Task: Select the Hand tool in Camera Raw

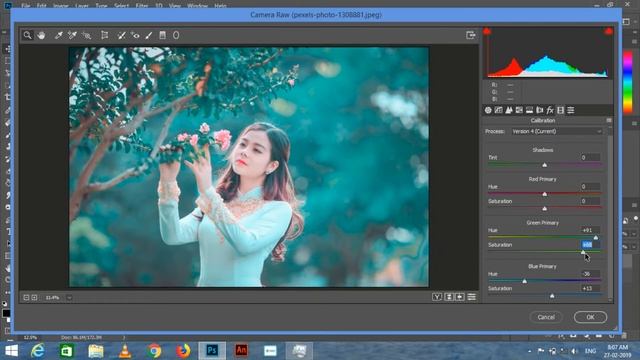Action: point(41,36)
